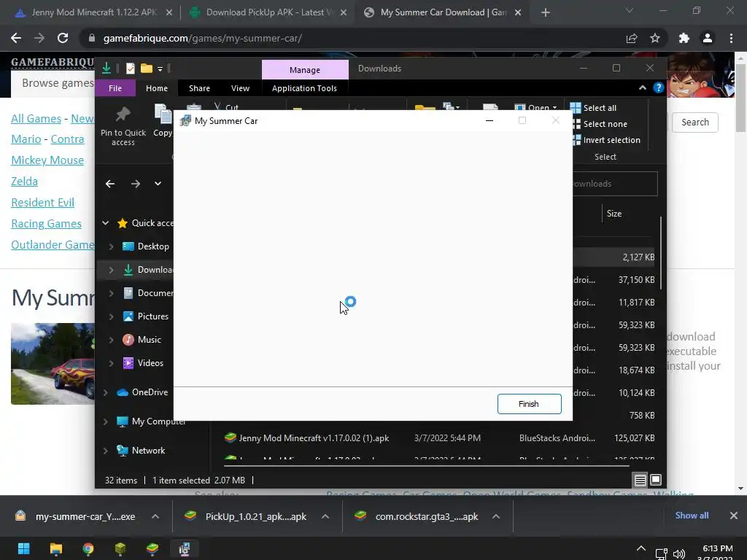747x560 pixels.
Task: Click the Size column header
Action: [x=614, y=214]
